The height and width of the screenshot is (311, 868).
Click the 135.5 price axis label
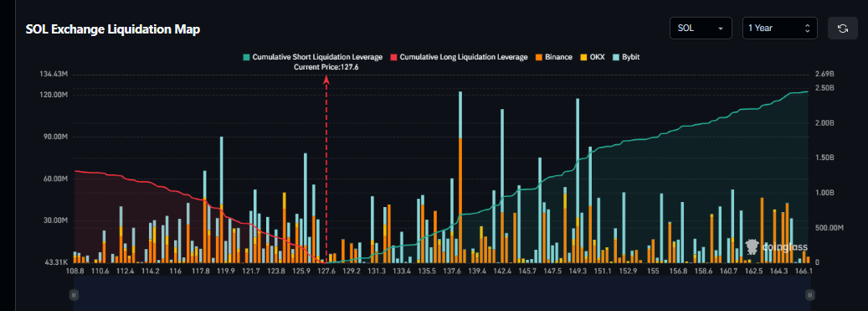(x=427, y=271)
